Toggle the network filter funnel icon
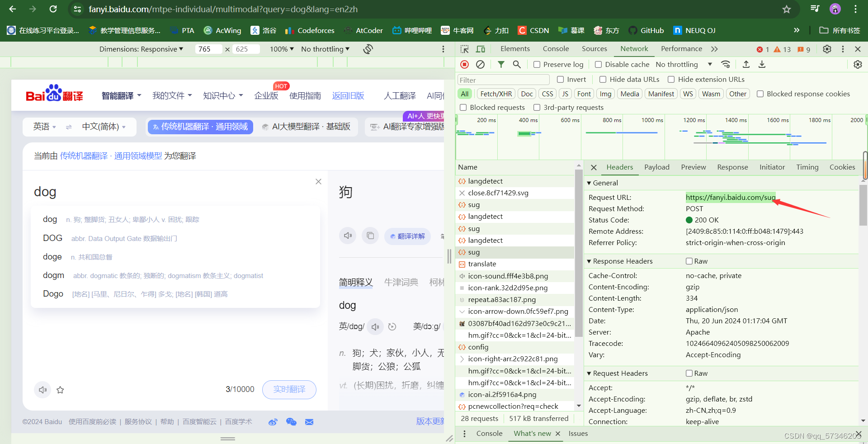 (501, 65)
